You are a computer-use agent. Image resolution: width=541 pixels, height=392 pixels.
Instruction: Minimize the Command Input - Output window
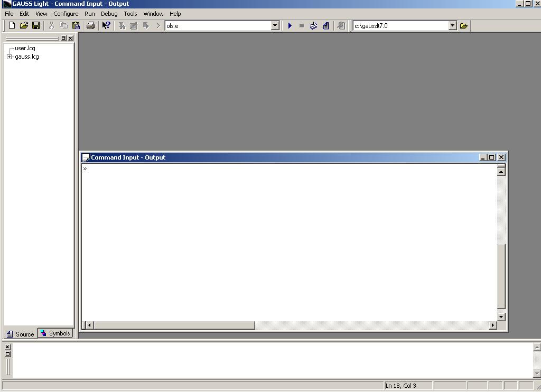coord(483,157)
